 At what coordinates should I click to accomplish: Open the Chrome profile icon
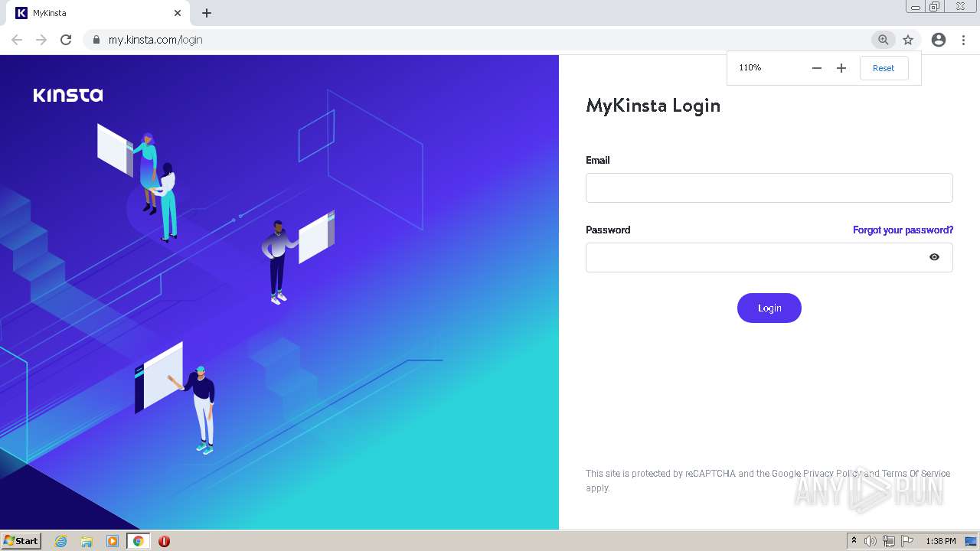[x=939, y=40]
